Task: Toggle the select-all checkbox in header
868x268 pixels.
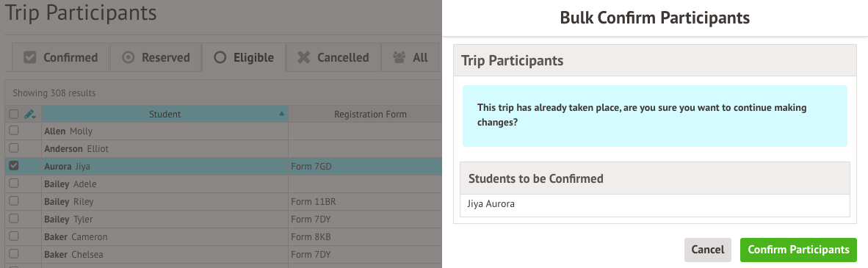Action: [14, 114]
